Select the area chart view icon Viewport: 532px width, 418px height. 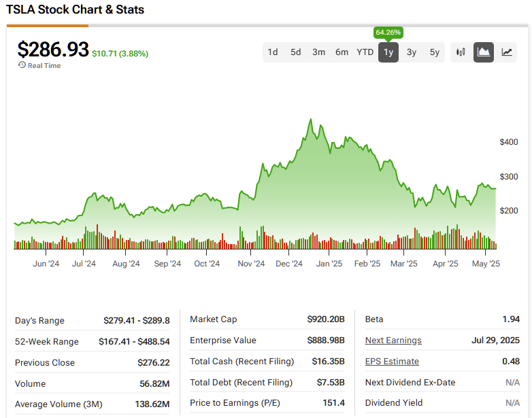pos(484,52)
